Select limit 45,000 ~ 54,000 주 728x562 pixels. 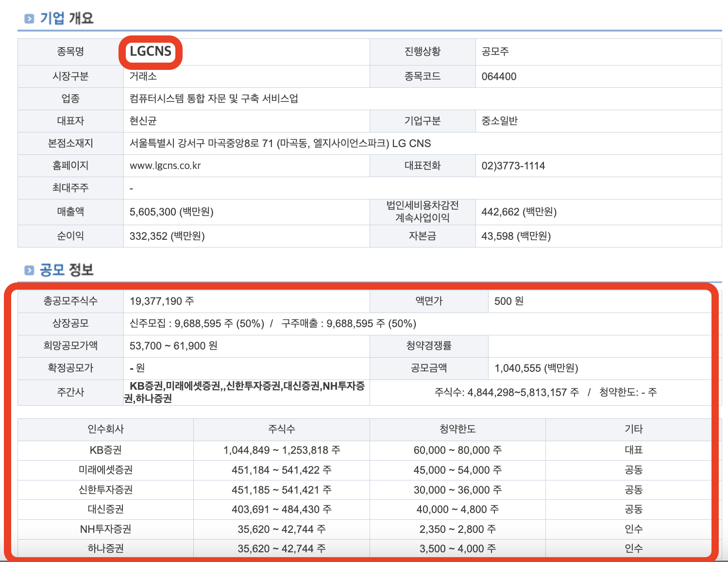[457, 470]
